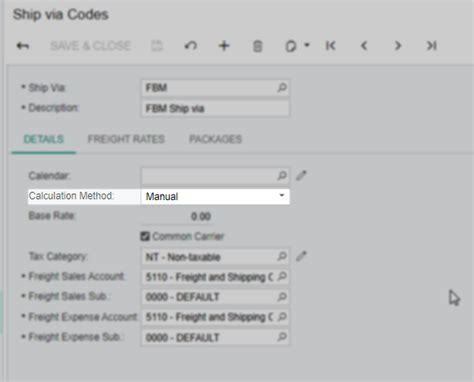474x382 pixels.
Task: Click the Description field
Action: tap(215, 108)
